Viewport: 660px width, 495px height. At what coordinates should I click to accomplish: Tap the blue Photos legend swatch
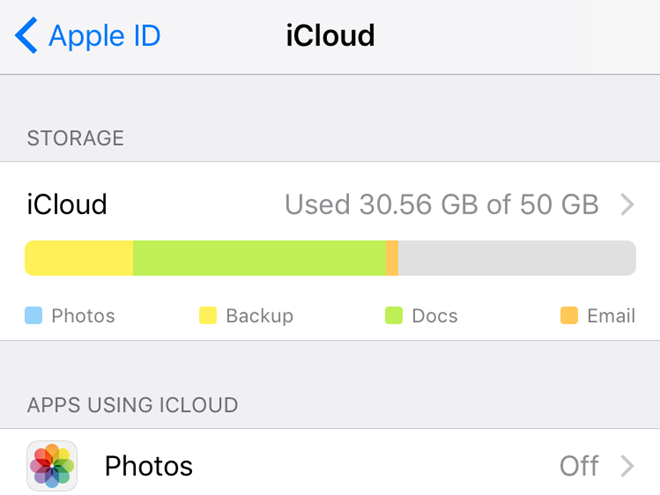click(x=34, y=316)
